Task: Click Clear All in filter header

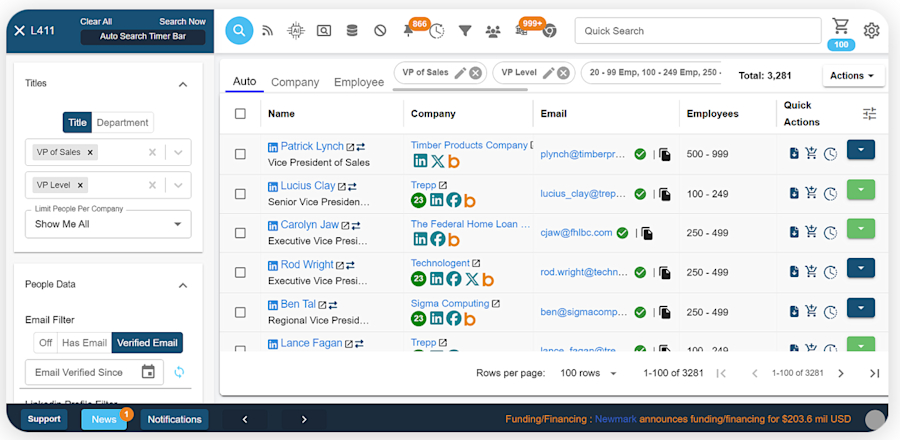Action: 96,21
